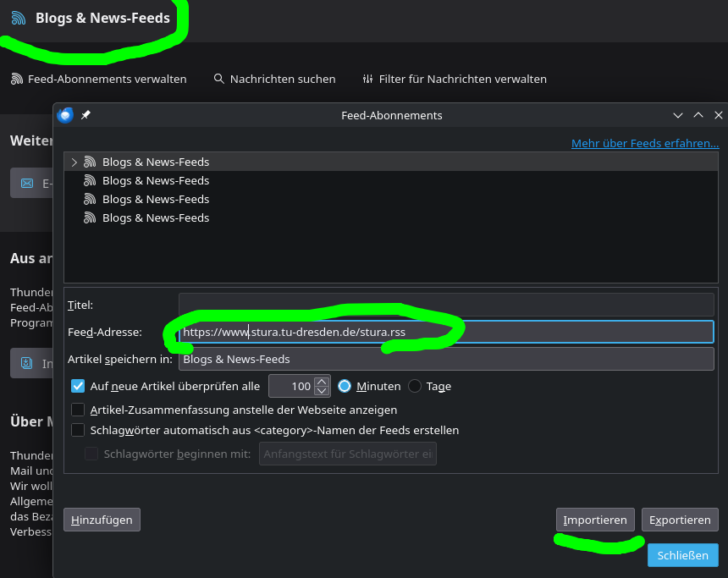Click the Hinzufügen button
The image size is (728, 578).
pos(102,520)
